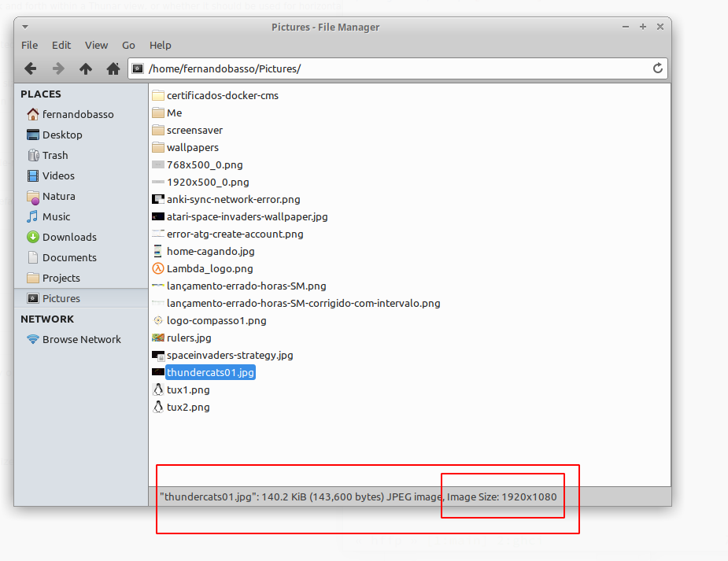Select file 1920x500_0.png by name
Viewport: 728px width, 561px height.
tap(208, 182)
